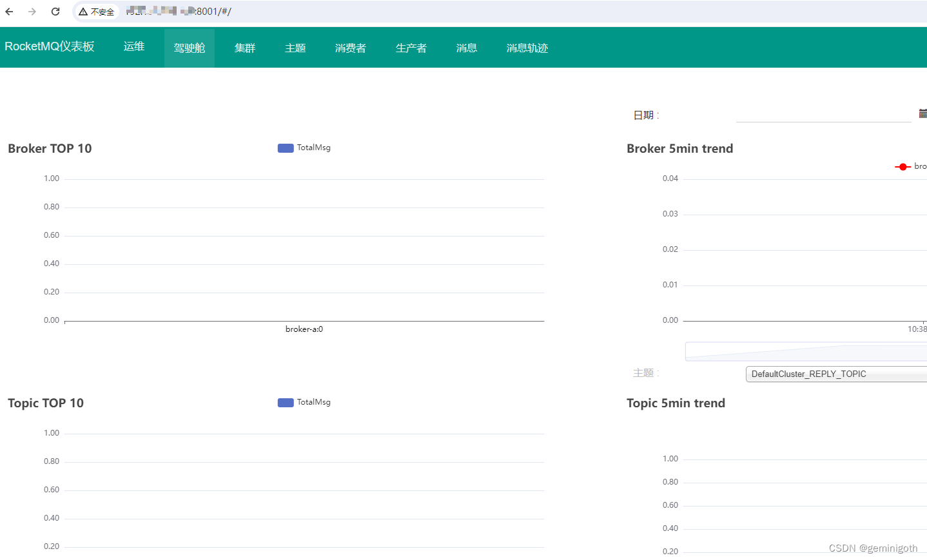
Task: Click the Broker TOP 10 heading
Action: [x=50, y=148]
